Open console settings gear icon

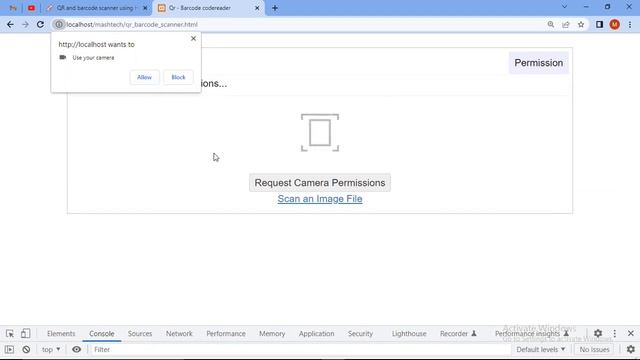coord(631,349)
